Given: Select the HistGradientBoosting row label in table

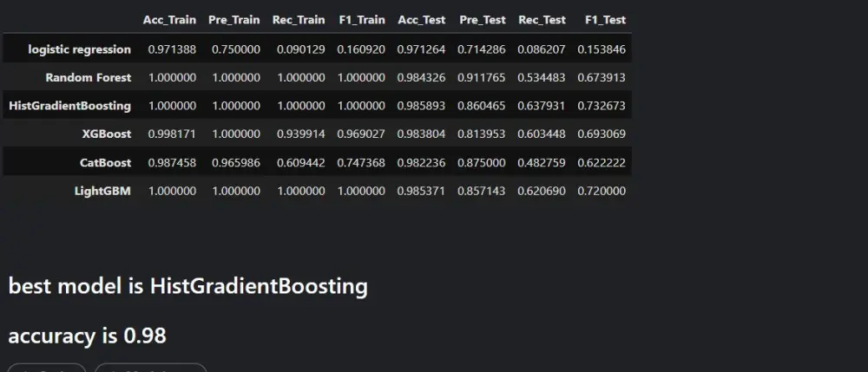Looking at the screenshot, I should pyautogui.click(x=69, y=106).
